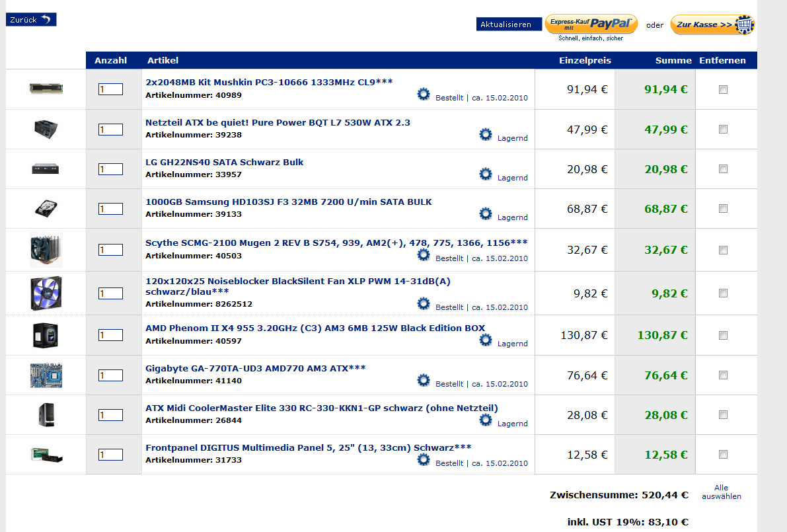Tick remove checkbox for Noiseblocker fan
This screenshot has width=787, height=532.
724,293
